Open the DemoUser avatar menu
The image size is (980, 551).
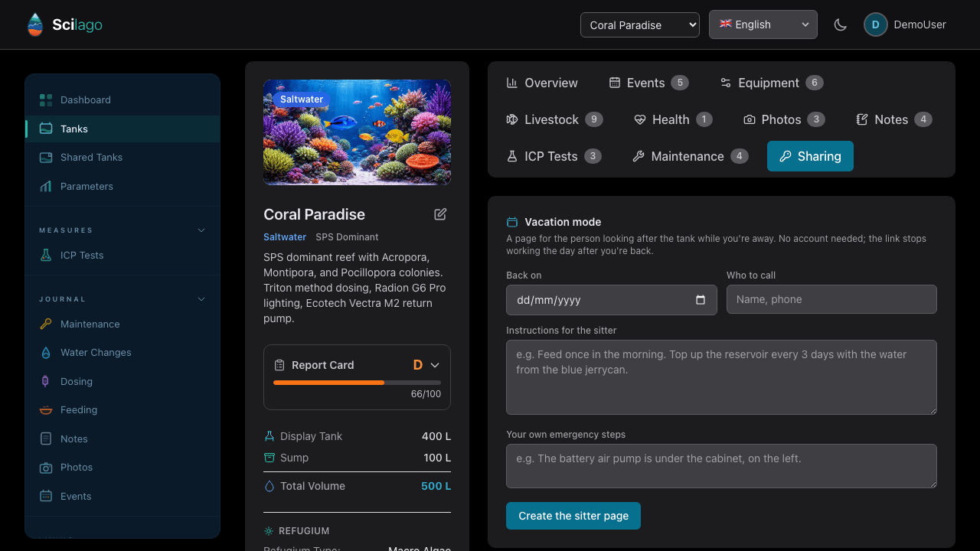905,24
